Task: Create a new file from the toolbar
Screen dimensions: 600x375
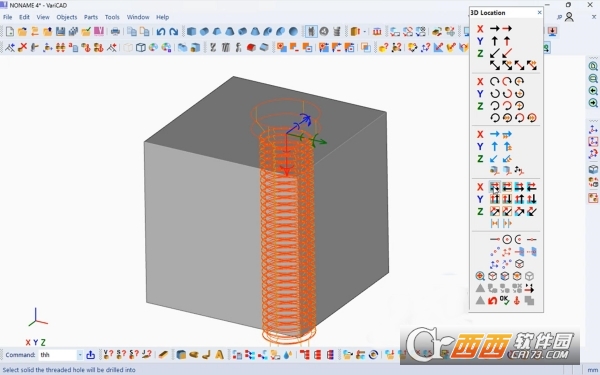Action: [x=10, y=31]
